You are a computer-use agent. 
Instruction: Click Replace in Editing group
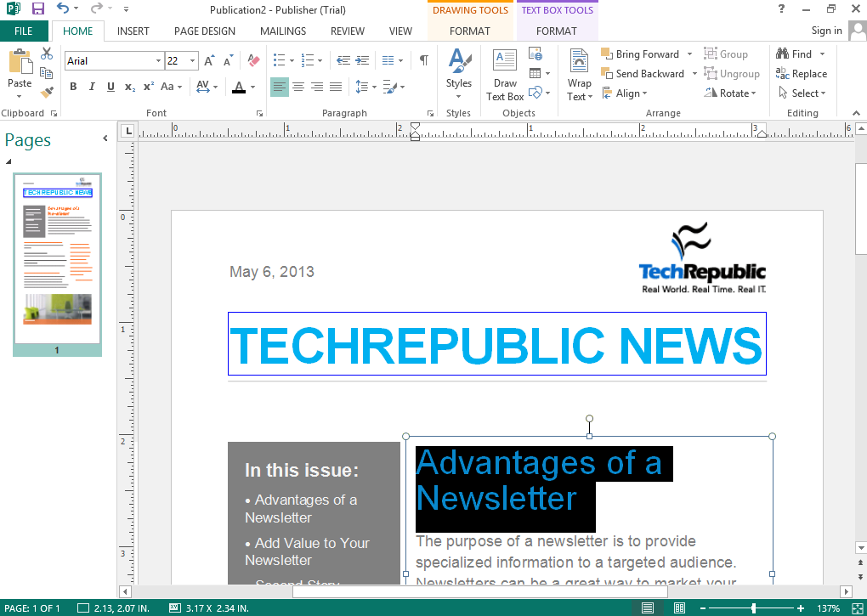coord(802,73)
